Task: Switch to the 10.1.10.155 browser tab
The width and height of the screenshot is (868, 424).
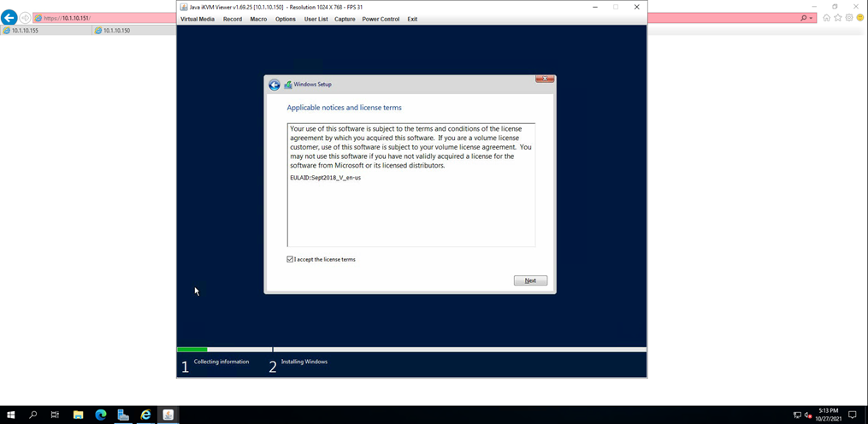Action: tap(46, 31)
